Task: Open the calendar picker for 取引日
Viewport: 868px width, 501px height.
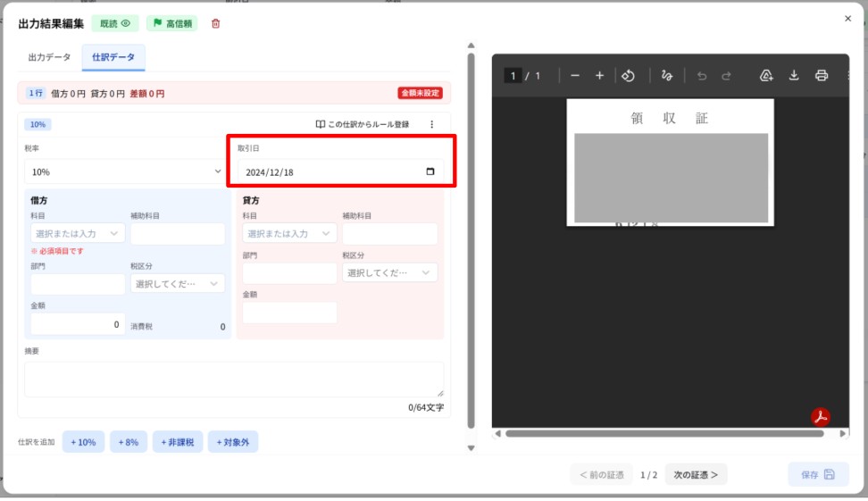Action: (430, 171)
